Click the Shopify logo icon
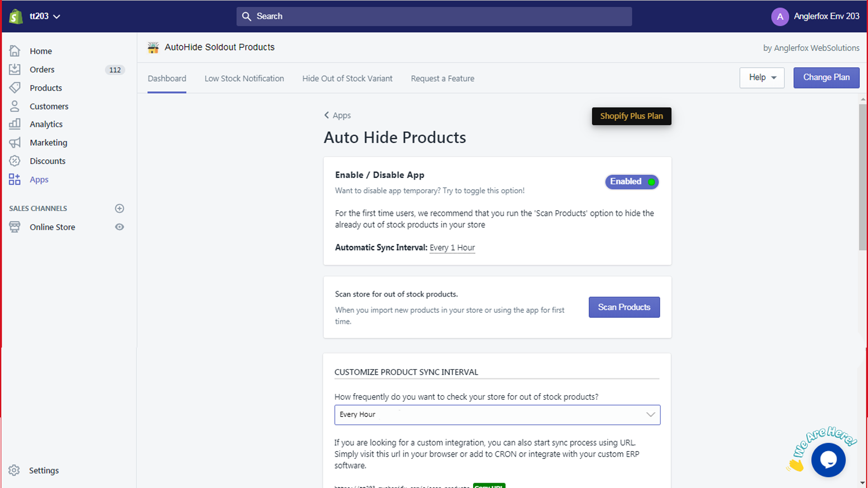Image resolution: width=868 pixels, height=488 pixels. point(16,16)
